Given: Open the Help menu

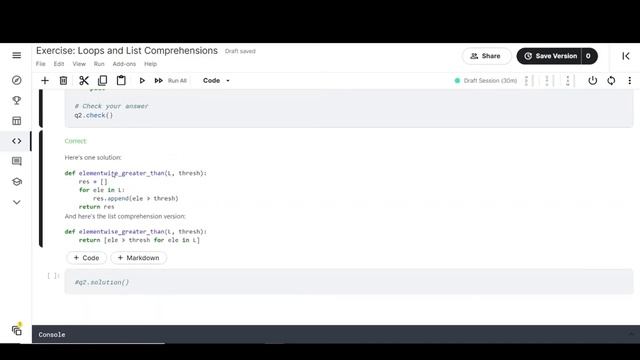Looking at the screenshot, I should coord(150,64).
